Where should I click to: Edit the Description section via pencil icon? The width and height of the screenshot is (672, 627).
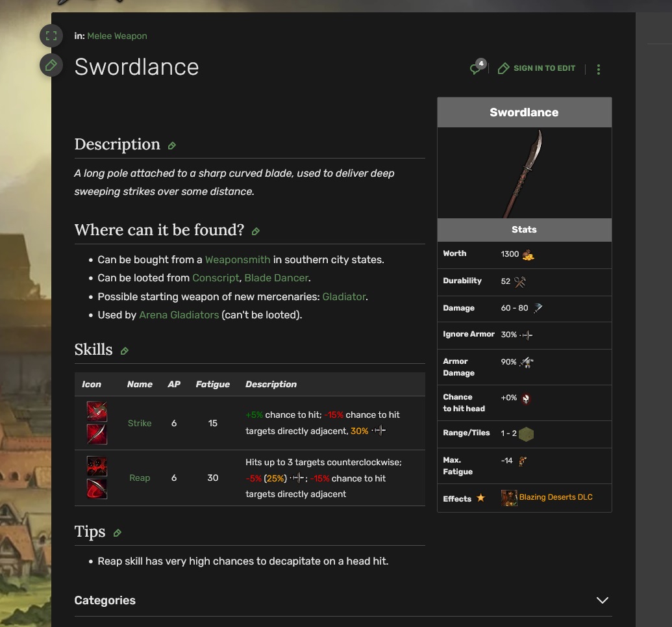coord(172,146)
